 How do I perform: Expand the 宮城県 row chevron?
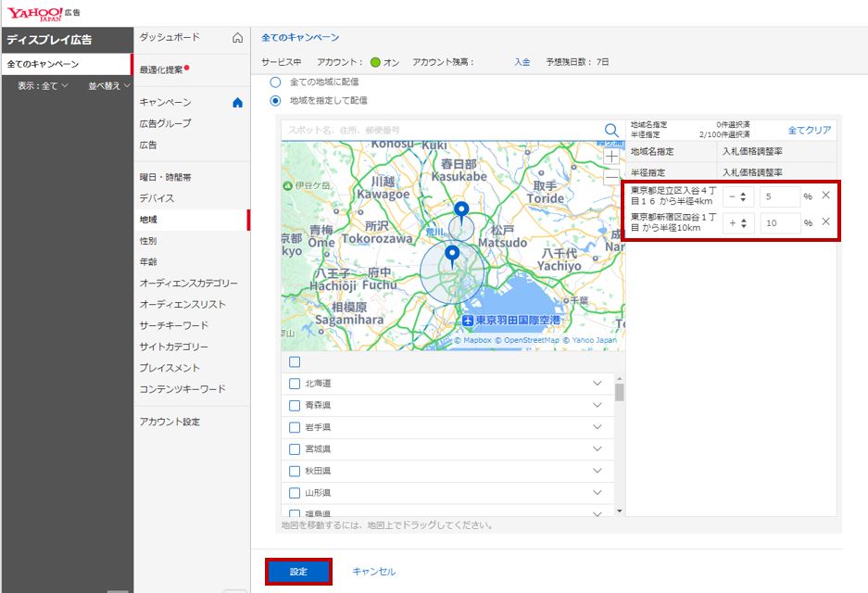pos(597,448)
